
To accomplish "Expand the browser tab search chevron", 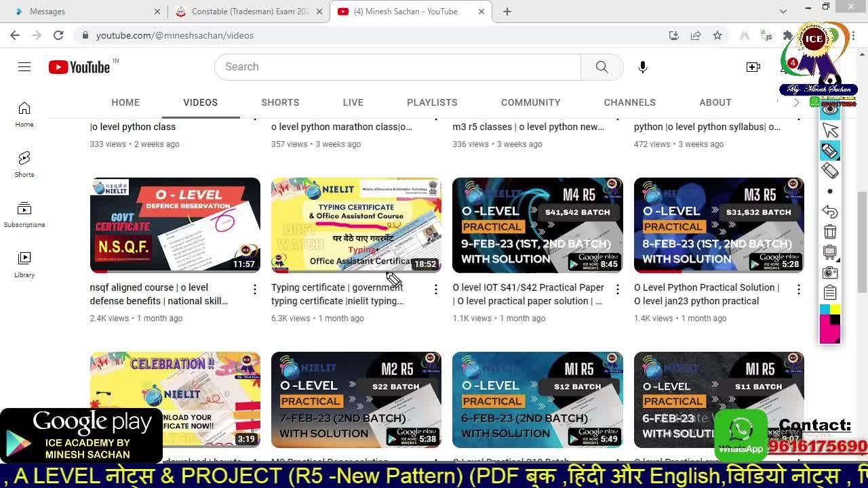I will (783, 12).
